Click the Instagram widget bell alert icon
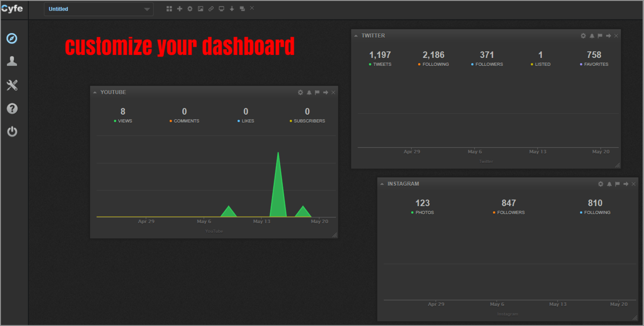The height and width of the screenshot is (326, 644). (x=609, y=184)
